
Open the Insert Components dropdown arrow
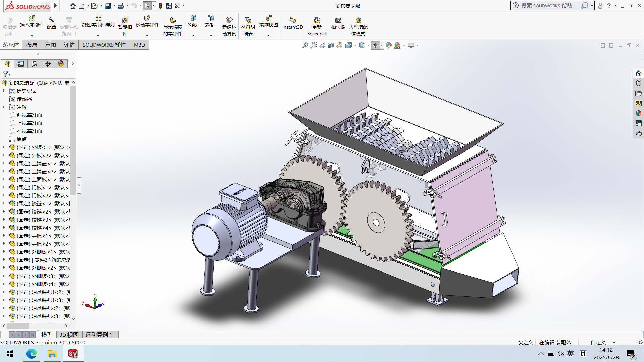coord(32,35)
